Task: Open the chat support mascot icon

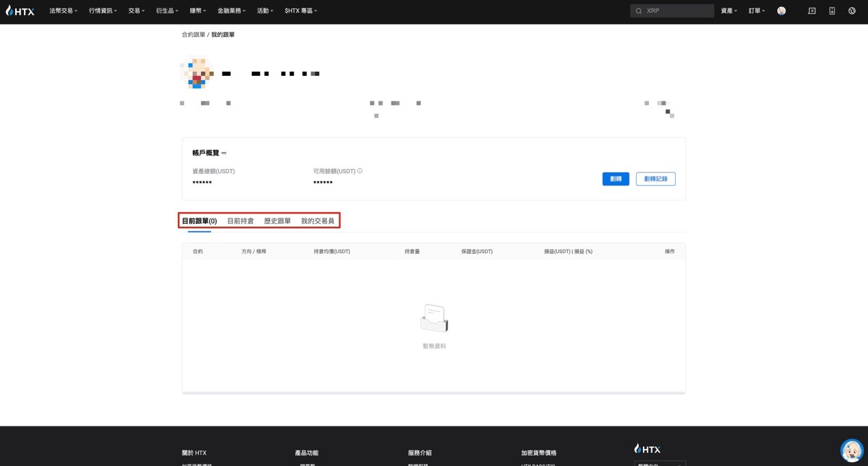Action: (852, 450)
